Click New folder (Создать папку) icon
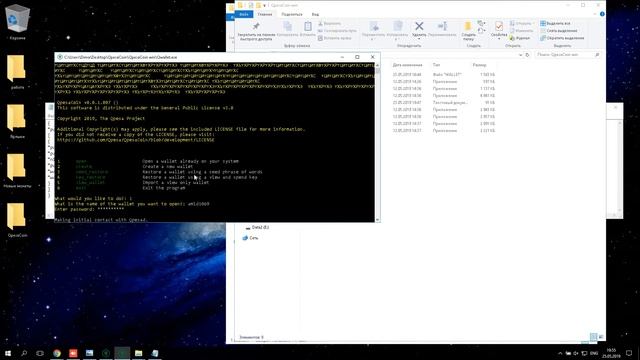This screenshot has height=360, width=640. [468, 31]
